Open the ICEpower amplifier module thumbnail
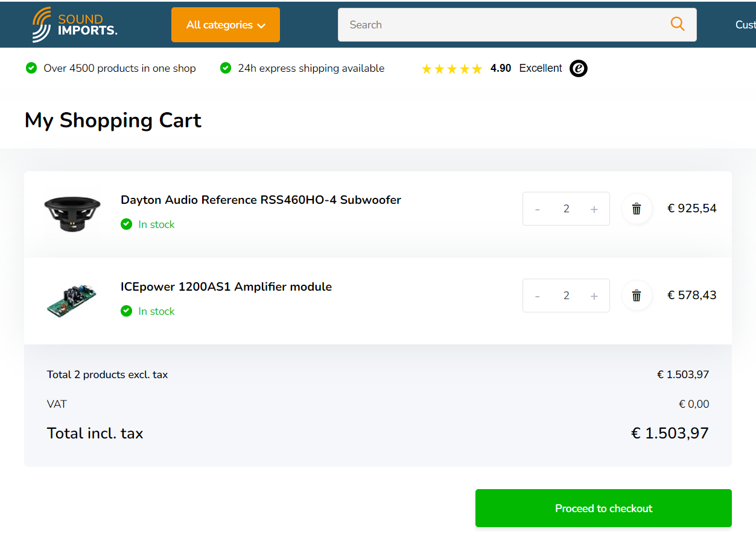The image size is (756, 544). click(x=71, y=300)
